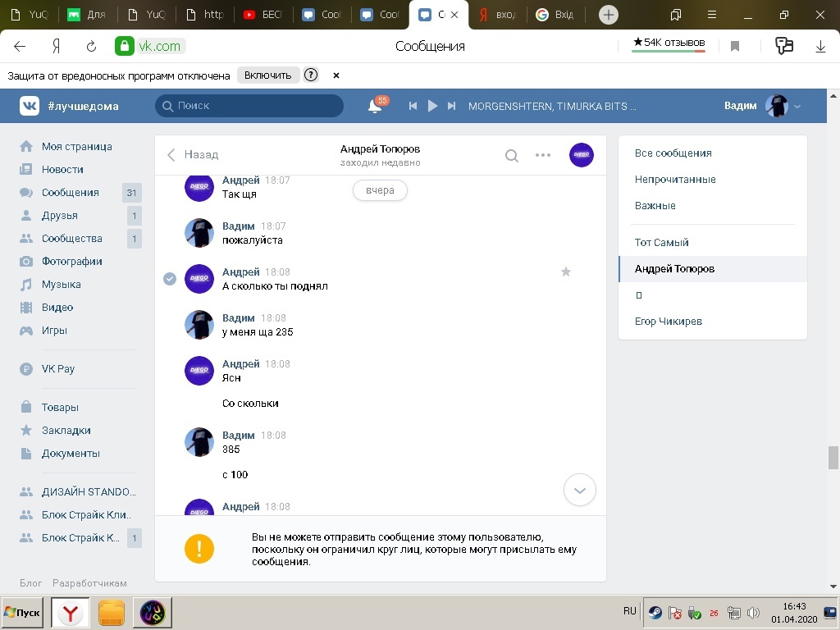Open Непрочитанные messages filter

(675, 179)
